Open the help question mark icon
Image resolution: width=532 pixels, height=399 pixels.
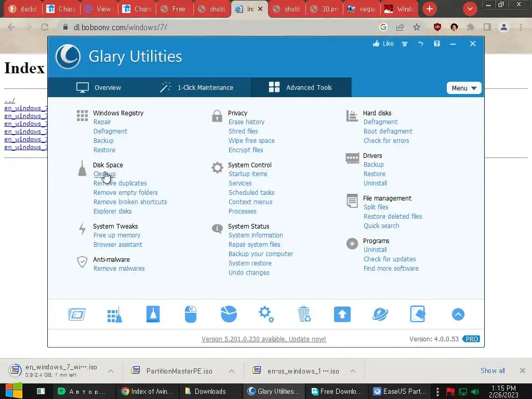tap(436, 44)
